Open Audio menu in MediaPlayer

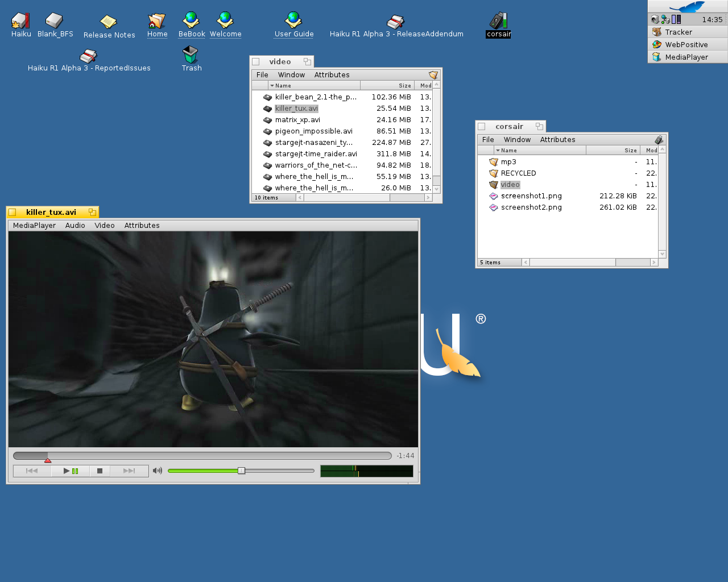point(75,225)
